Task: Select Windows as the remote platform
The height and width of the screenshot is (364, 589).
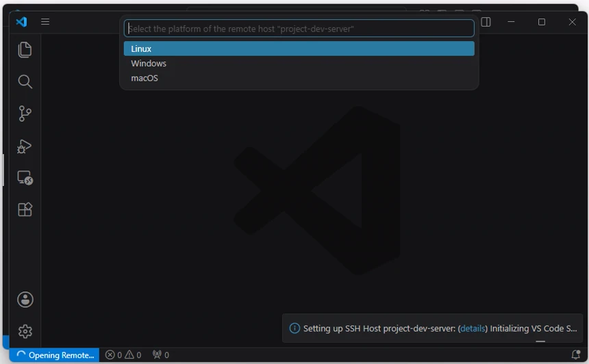Action: [299, 64]
